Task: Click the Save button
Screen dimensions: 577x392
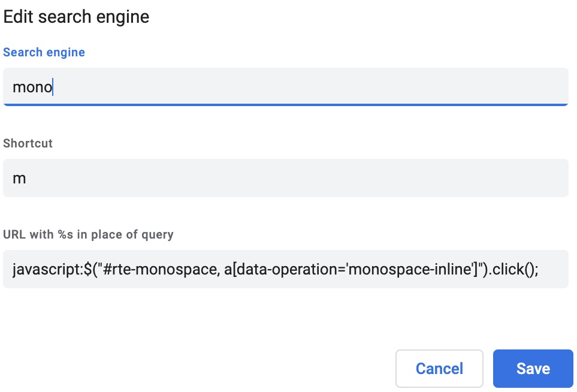Action: click(x=532, y=368)
